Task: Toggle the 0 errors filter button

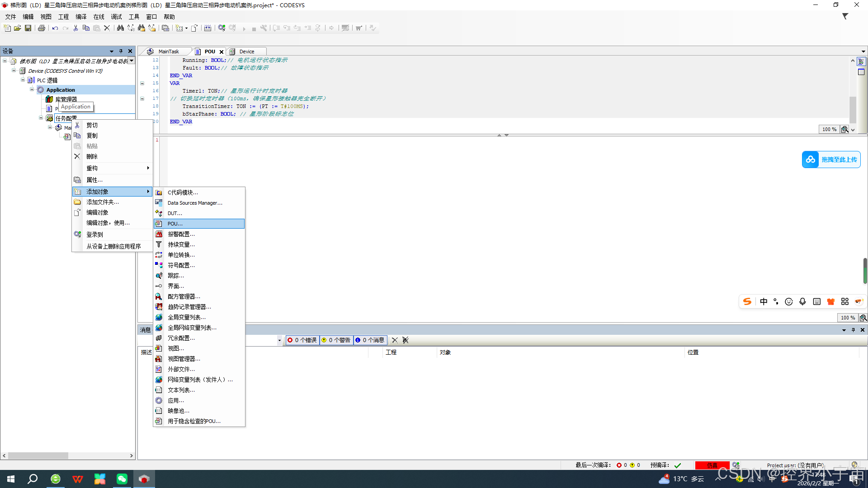Action: [302, 340]
